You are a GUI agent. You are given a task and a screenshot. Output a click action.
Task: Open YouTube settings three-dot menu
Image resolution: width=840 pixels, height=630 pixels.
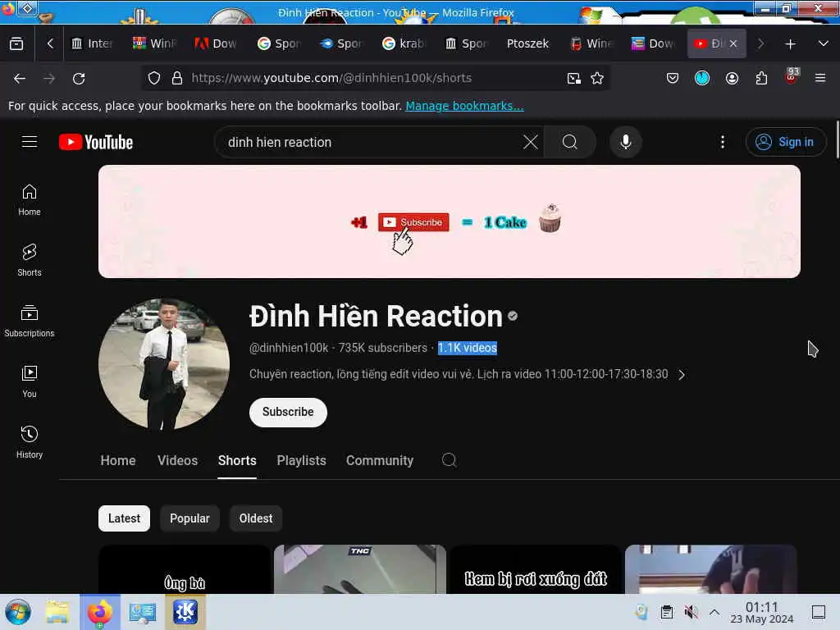point(723,142)
